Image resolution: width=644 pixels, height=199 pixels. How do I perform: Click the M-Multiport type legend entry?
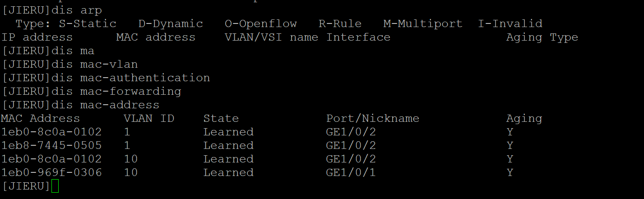click(x=422, y=23)
